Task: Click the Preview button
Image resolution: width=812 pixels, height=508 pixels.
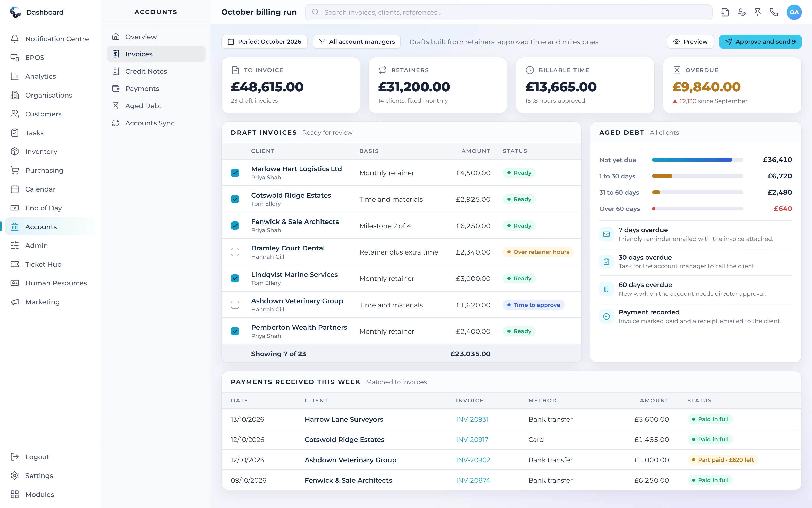Action: coord(690,42)
